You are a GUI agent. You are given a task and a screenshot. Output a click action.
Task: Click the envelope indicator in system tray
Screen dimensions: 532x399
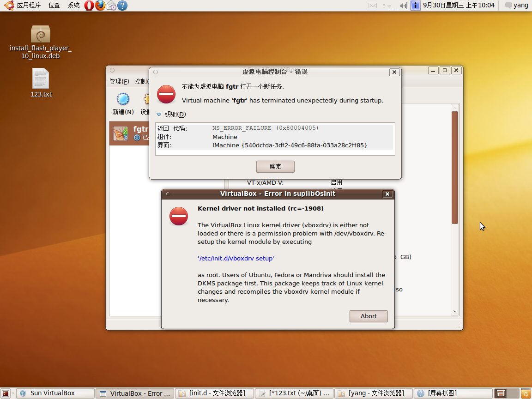tap(373, 6)
